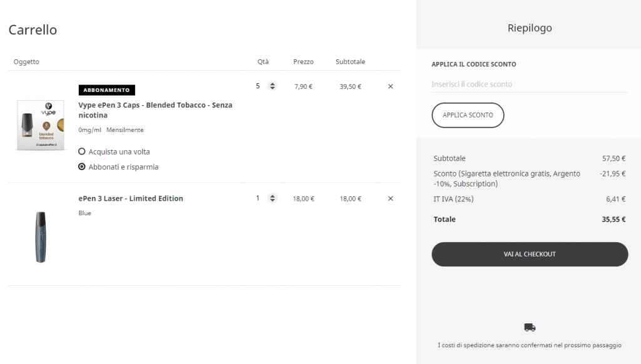The image size is (641, 364).
Task: Remove ePen 3 Laser from cart
Action: coord(391,199)
